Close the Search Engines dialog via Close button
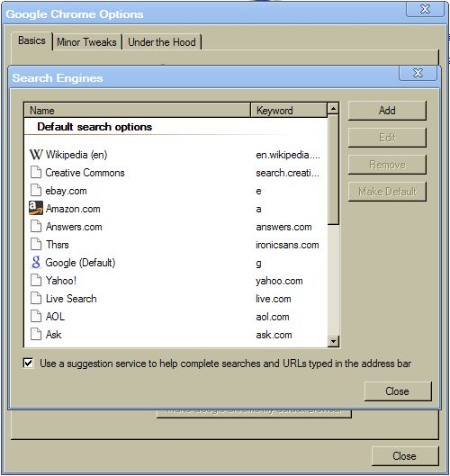450x476 pixels. 398,391
